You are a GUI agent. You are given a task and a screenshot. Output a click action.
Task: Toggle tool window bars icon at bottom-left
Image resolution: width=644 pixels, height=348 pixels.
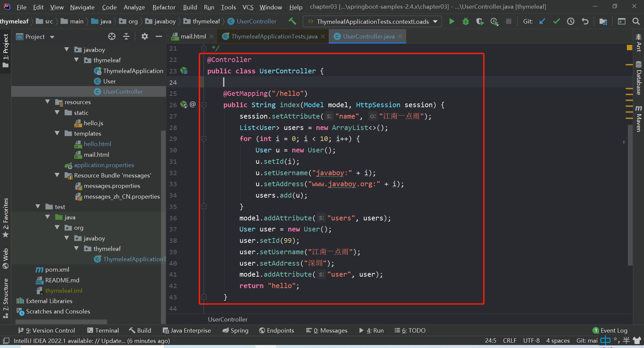click(6, 341)
